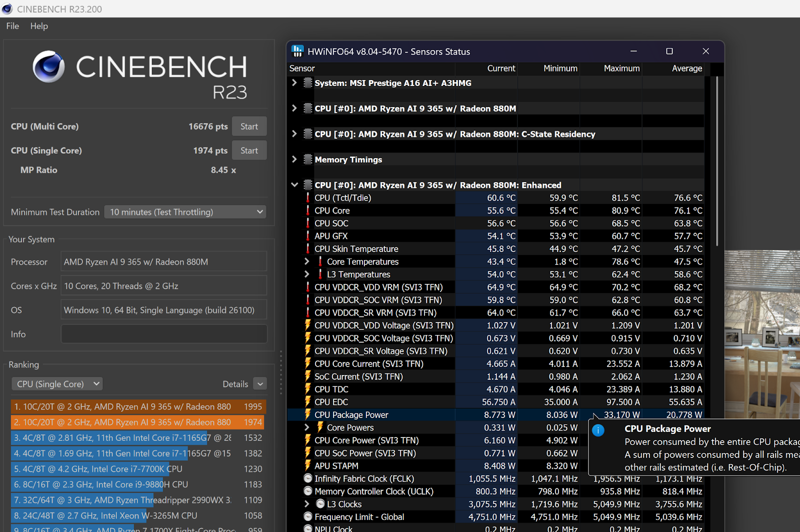Click the Current column header
The height and width of the screenshot is (532, 800).
[x=486, y=68]
